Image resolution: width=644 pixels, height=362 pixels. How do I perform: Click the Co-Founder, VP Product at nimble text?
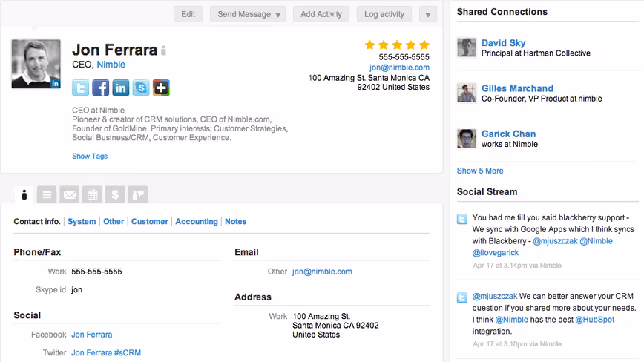pyautogui.click(x=542, y=99)
